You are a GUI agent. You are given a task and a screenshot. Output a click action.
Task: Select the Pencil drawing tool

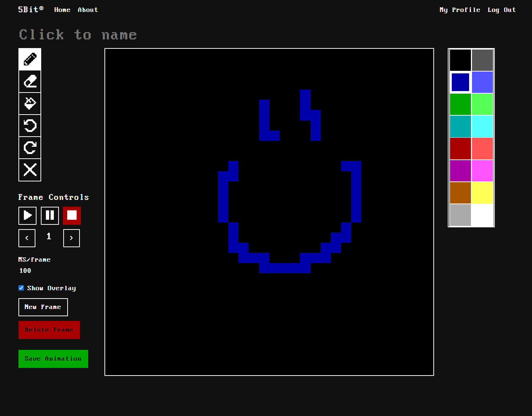click(30, 59)
